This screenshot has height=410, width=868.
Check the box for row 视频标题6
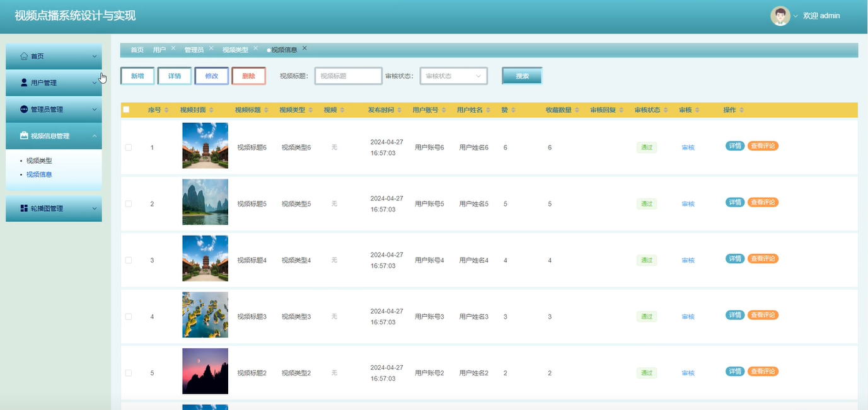click(129, 147)
